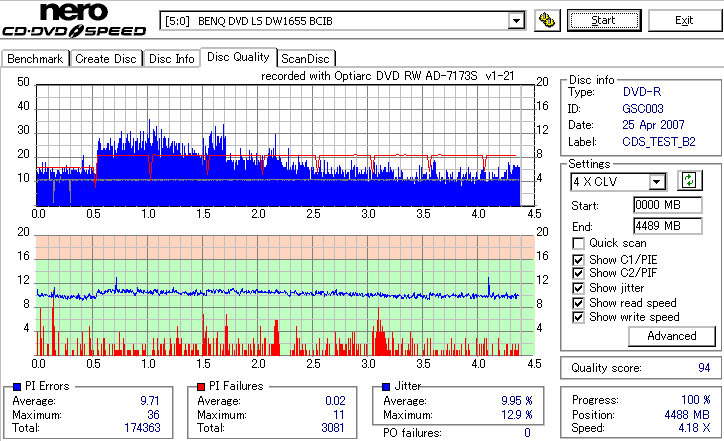Click PI Failures maximum value 11
This screenshot has width=724, height=441.
pos(339,415)
